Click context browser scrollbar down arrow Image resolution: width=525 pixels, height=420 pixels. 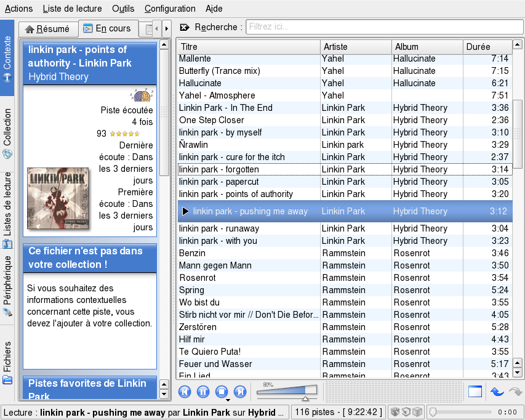coord(164,393)
